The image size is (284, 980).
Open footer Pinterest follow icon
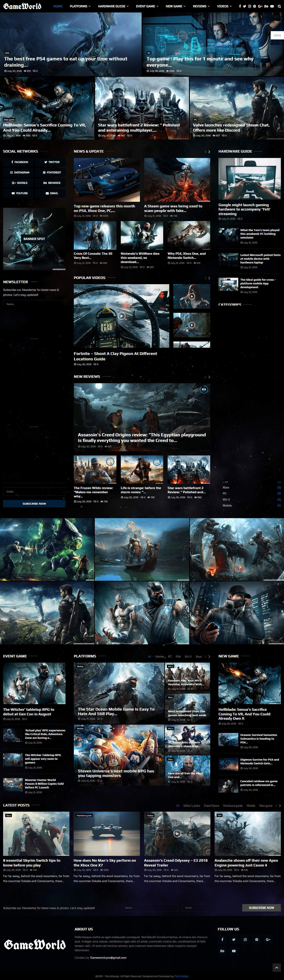(257, 939)
